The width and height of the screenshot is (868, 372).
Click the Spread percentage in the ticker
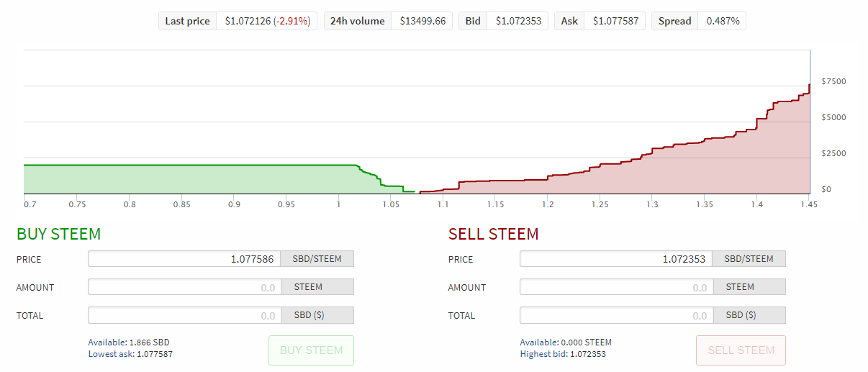pyautogui.click(x=723, y=21)
